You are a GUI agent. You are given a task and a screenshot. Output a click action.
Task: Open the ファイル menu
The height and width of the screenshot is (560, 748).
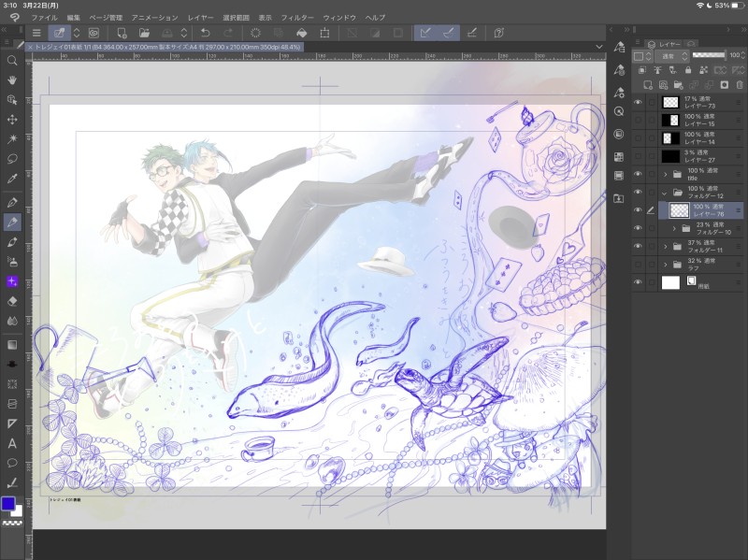(44, 18)
